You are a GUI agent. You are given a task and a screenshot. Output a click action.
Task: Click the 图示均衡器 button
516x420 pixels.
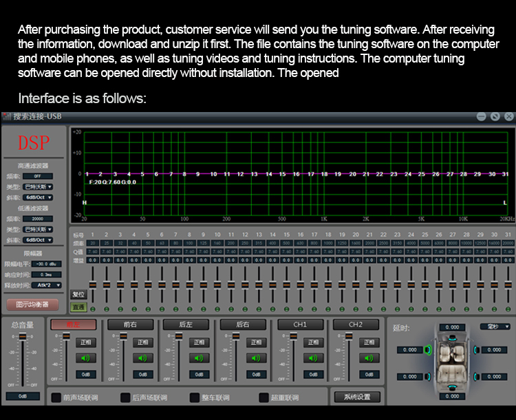tap(33, 304)
